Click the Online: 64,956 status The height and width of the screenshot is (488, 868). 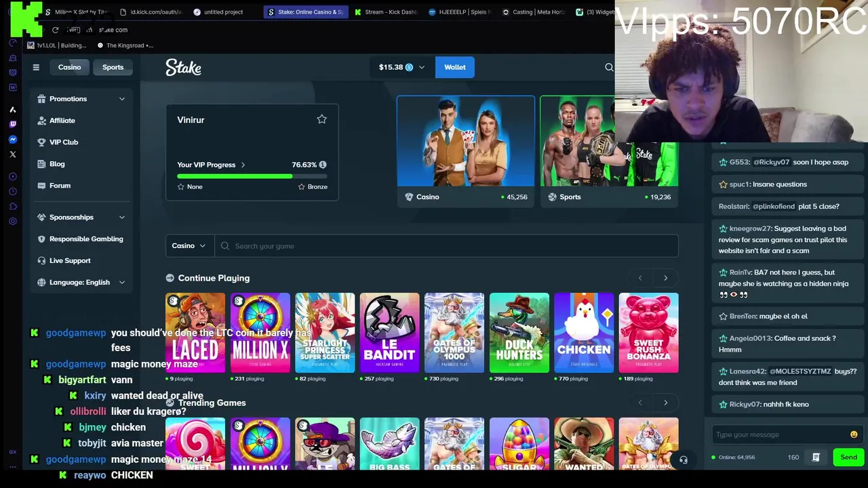coord(733,457)
